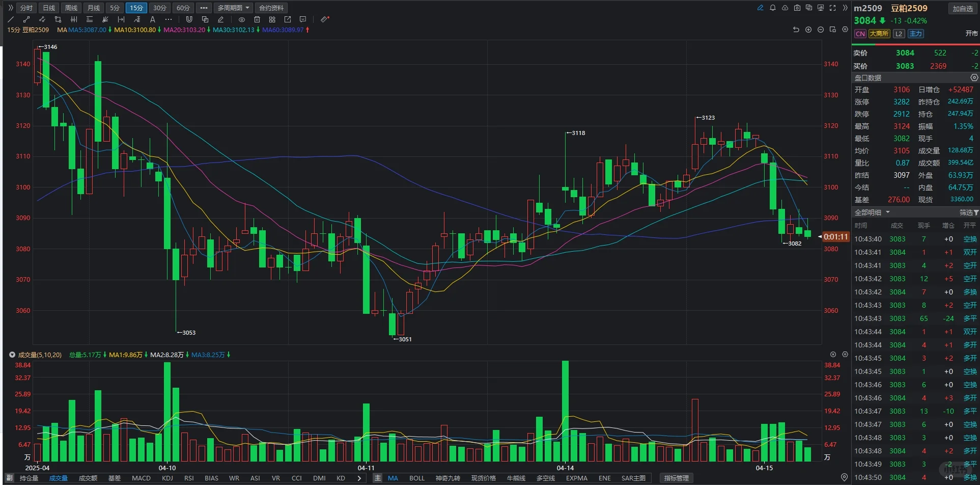Switch to 分时 chart period
Screen dimensions: 980x485
tap(26, 8)
